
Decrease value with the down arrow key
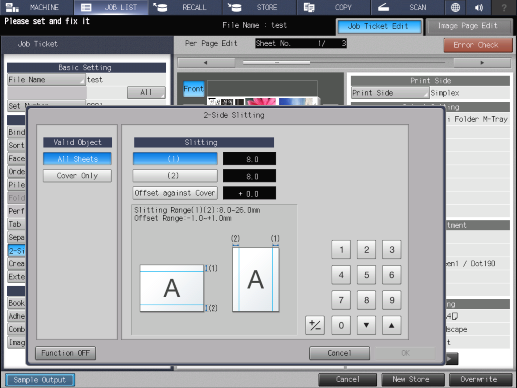click(x=366, y=325)
